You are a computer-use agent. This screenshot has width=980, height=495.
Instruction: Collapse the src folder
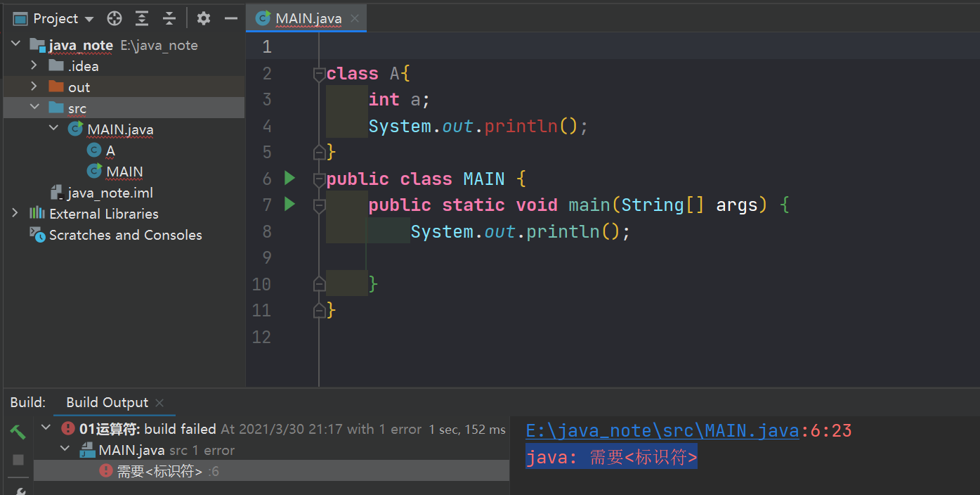click(x=34, y=108)
